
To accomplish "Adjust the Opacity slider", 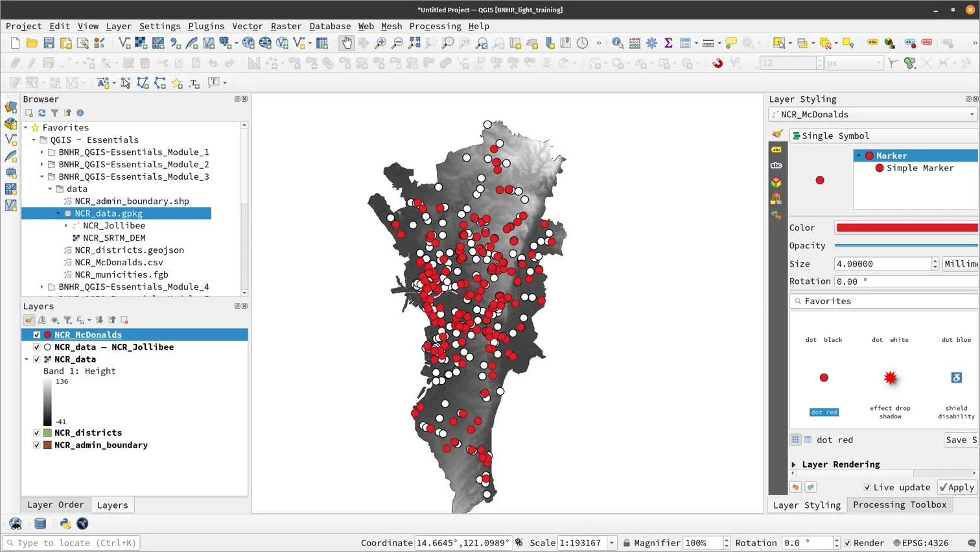I will click(906, 245).
